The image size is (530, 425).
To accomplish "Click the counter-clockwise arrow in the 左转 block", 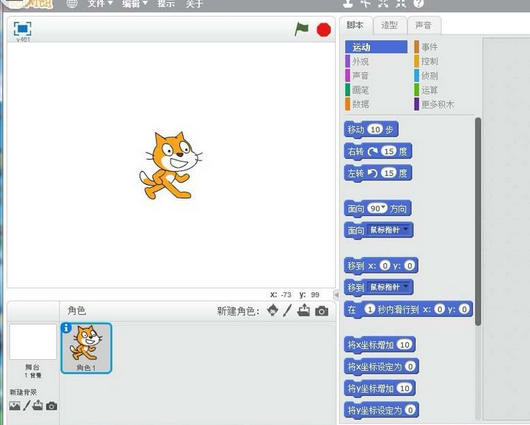I will pyautogui.click(x=372, y=173).
